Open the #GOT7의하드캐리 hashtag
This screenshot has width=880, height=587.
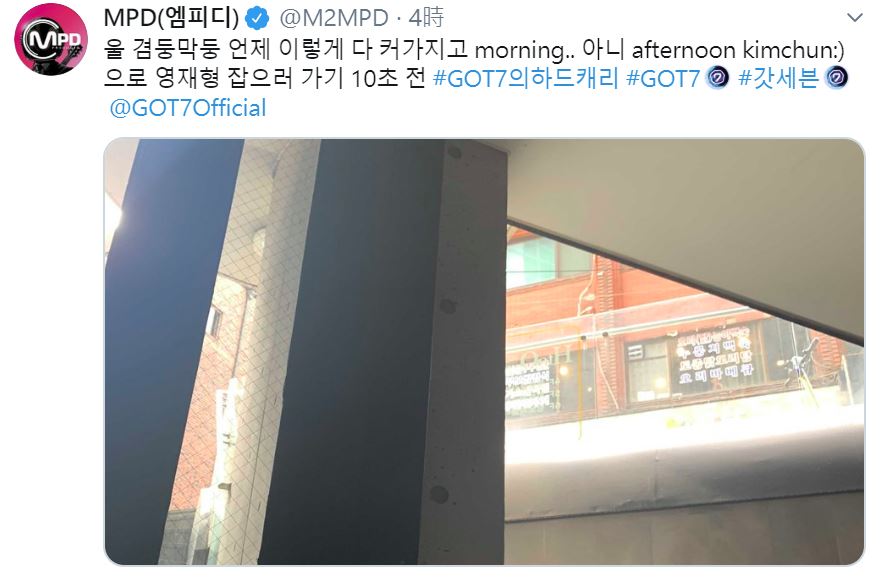coord(525,78)
